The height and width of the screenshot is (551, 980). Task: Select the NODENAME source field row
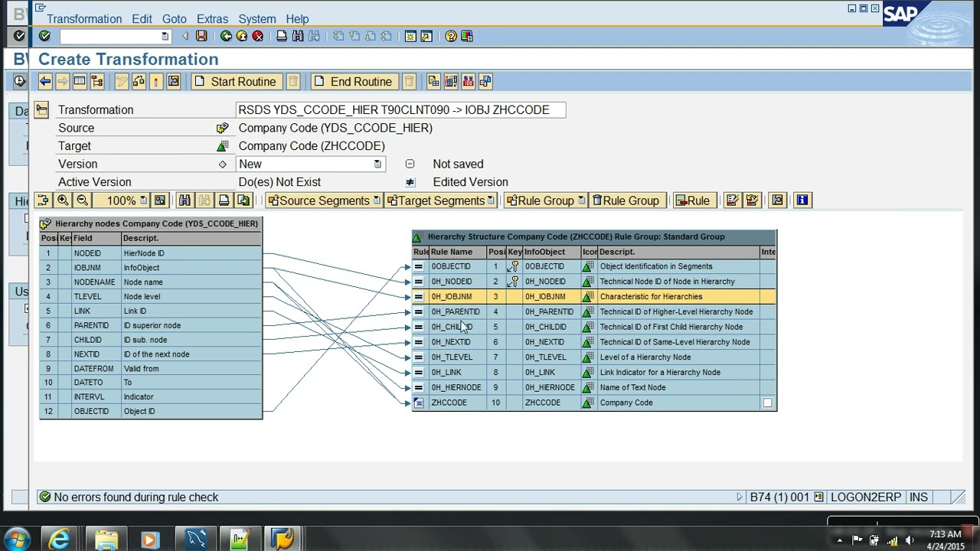pyautogui.click(x=151, y=282)
